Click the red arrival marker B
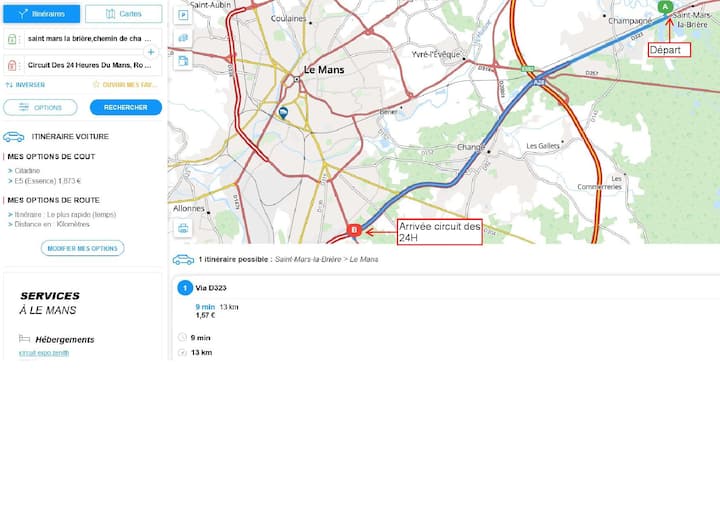 click(x=353, y=231)
